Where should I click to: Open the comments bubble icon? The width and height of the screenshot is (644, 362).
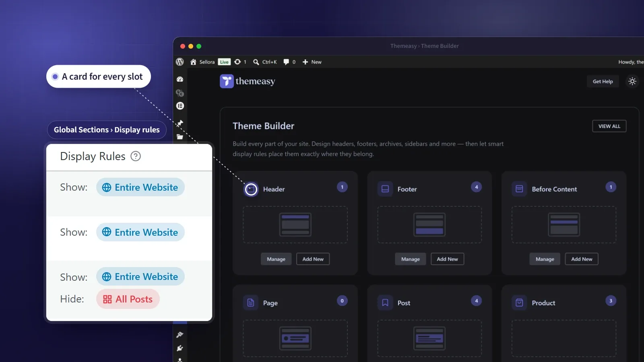point(286,62)
